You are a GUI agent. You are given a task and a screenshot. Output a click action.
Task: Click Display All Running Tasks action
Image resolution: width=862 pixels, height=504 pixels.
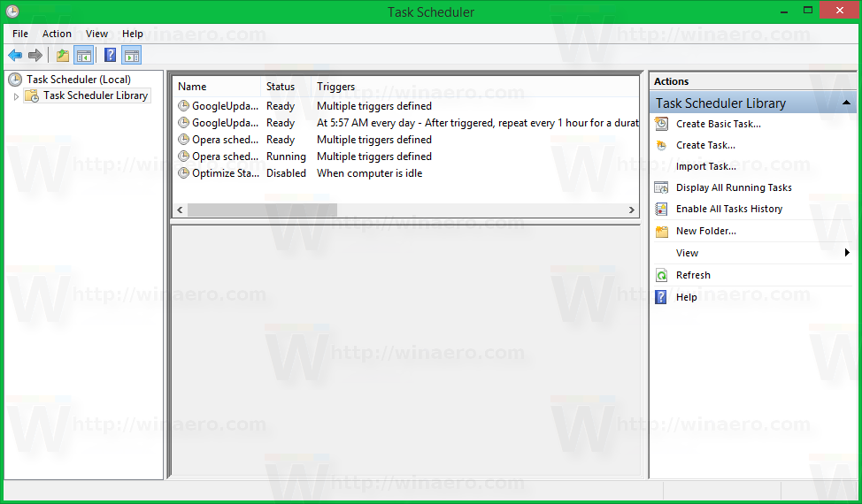[734, 187]
